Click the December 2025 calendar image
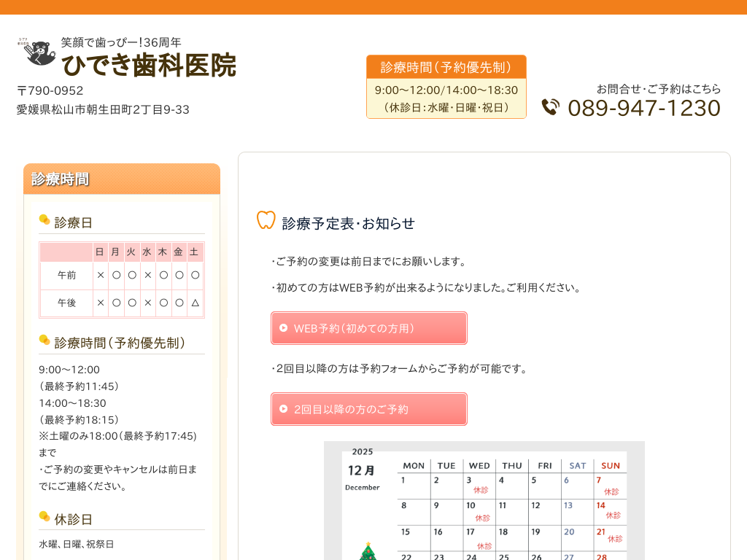747x560 pixels. click(x=484, y=503)
